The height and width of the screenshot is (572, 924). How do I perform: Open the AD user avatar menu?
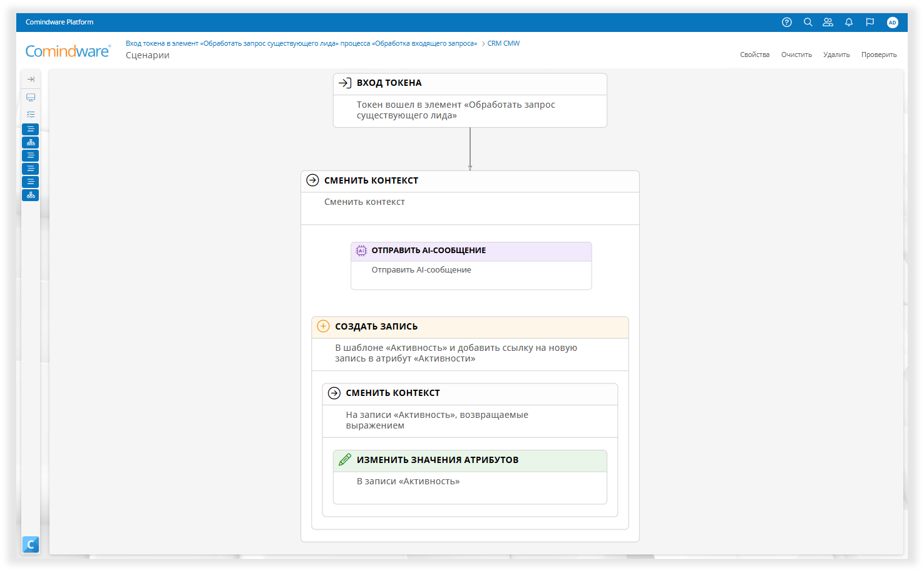coord(893,23)
